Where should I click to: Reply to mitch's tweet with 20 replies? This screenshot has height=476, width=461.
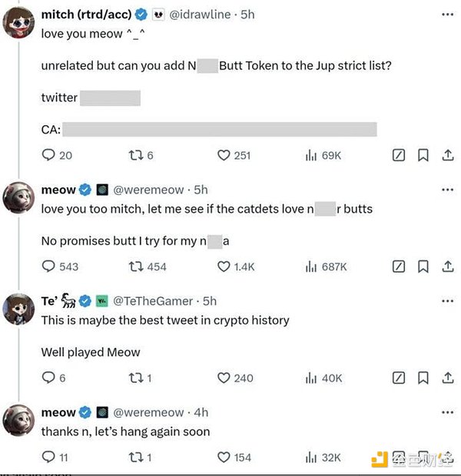point(48,155)
